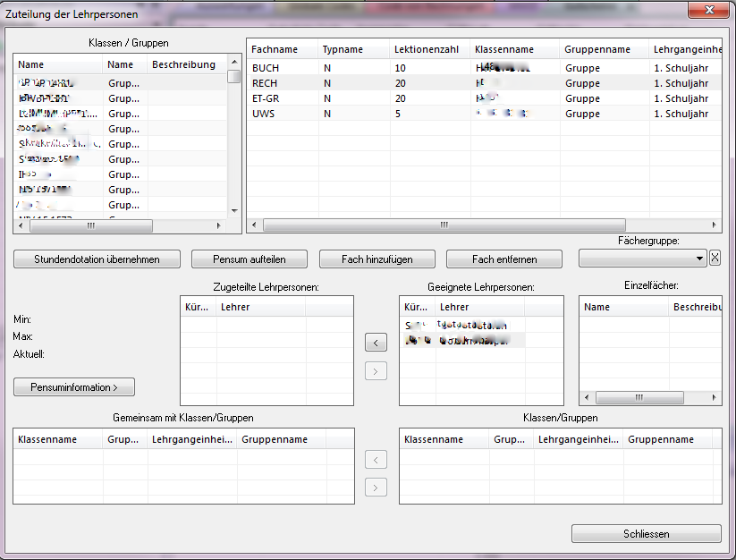Click the Schliessen button
The image size is (736, 560).
point(646,534)
